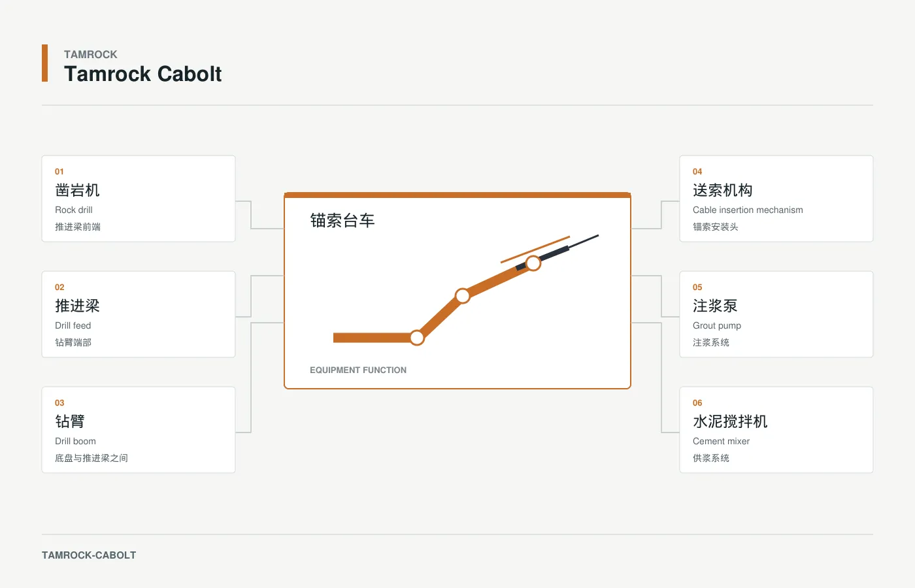
Task: Click the boom base joint circle
Action: coord(417,338)
